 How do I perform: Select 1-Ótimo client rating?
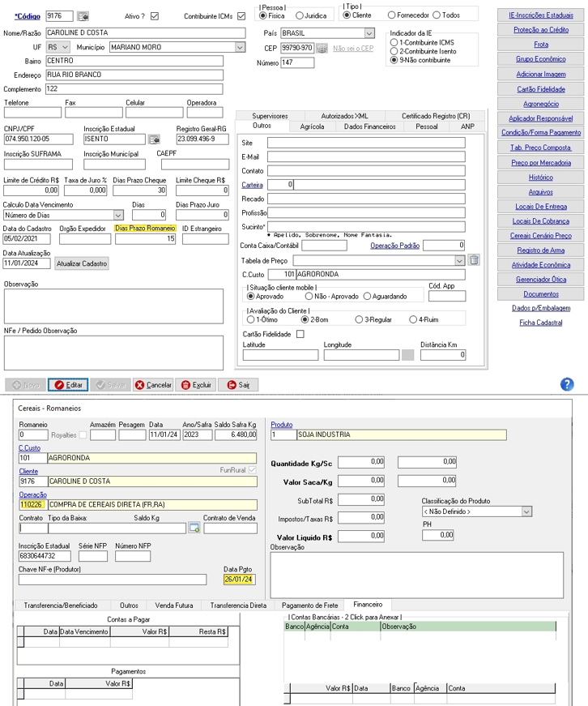(250, 319)
